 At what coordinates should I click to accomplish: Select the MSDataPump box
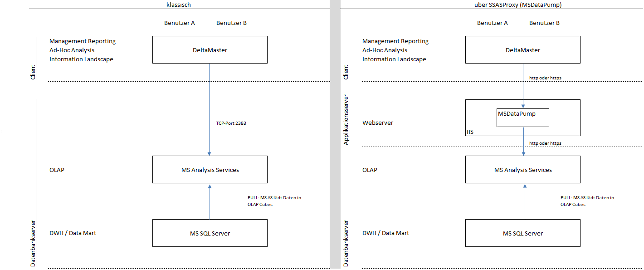click(523, 118)
